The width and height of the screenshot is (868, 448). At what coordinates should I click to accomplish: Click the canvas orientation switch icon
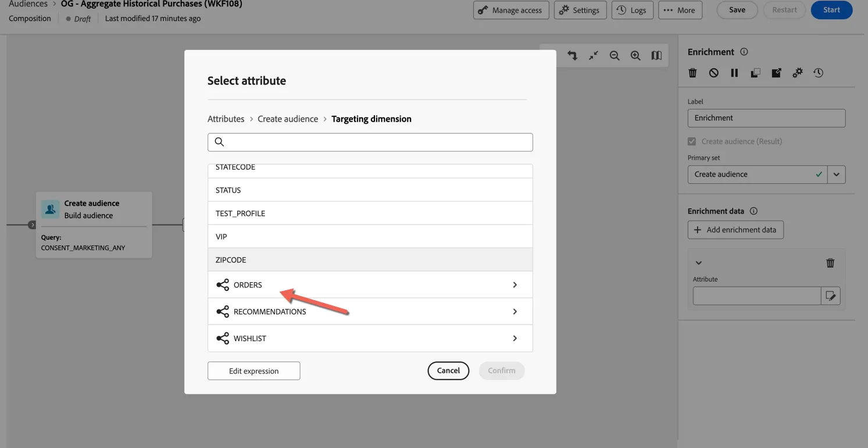pyautogui.click(x=572, y=55)
